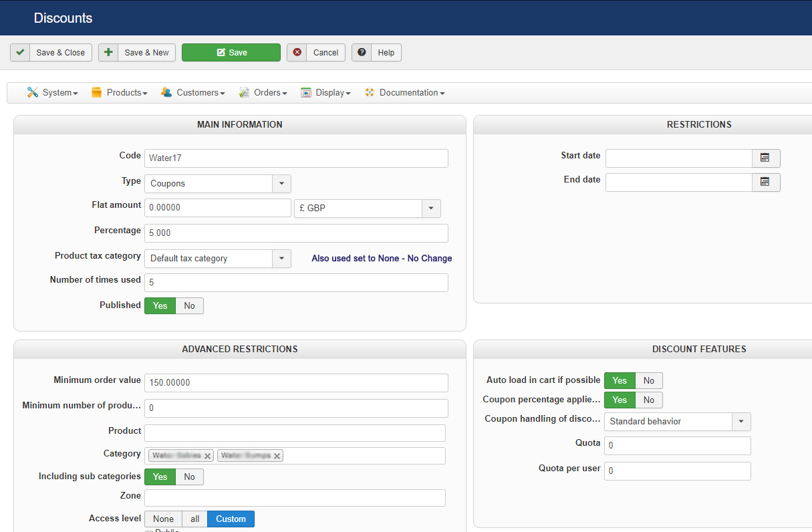
Task: Click the Discounts page title
Action: (63, 18)
